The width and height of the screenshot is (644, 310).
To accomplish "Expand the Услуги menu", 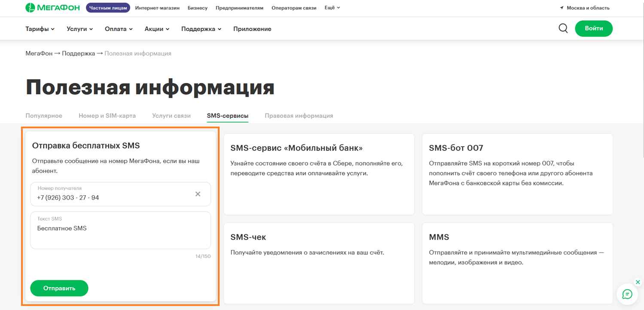I will (80, 29).
